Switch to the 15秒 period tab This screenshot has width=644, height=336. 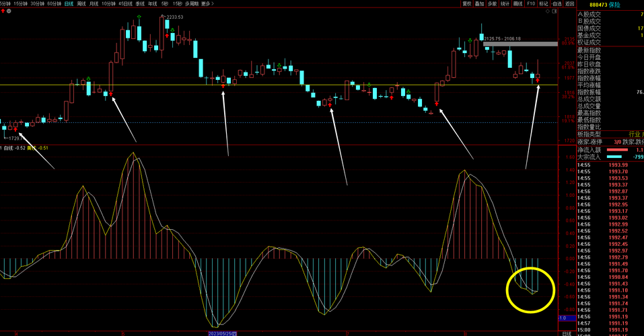tap(177, 3)
